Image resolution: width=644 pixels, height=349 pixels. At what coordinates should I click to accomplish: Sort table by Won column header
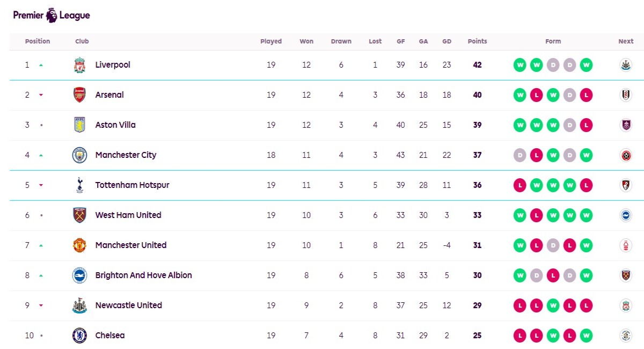(306, 41)
